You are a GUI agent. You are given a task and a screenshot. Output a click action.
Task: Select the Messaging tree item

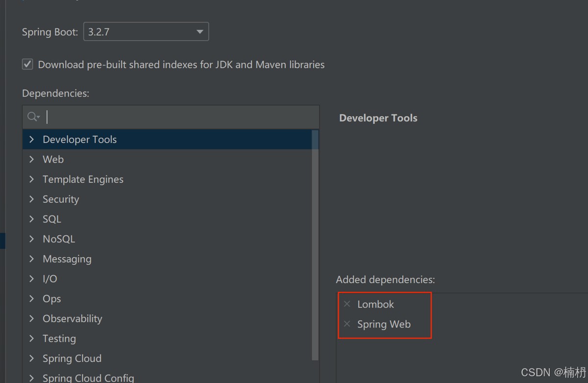click(x=67, y=259)
